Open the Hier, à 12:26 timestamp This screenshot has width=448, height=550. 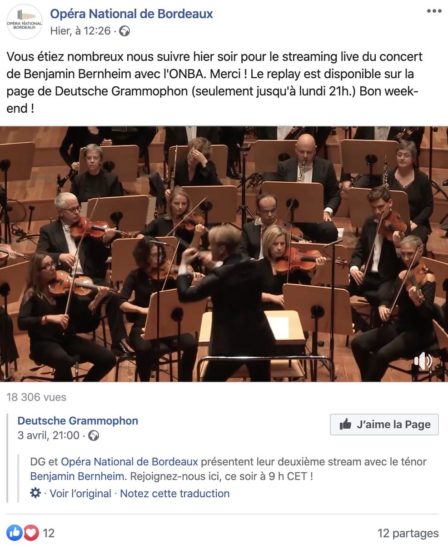(x=80, y=31)
